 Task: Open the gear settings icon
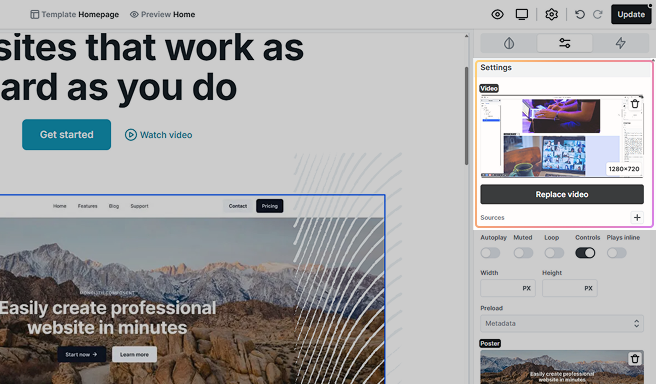tap(551, 15)
